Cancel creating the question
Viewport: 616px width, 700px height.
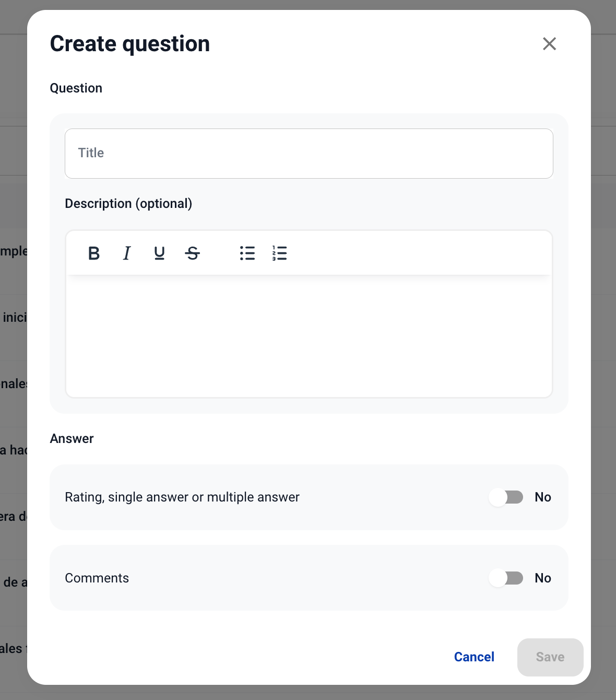click(474, 657)
